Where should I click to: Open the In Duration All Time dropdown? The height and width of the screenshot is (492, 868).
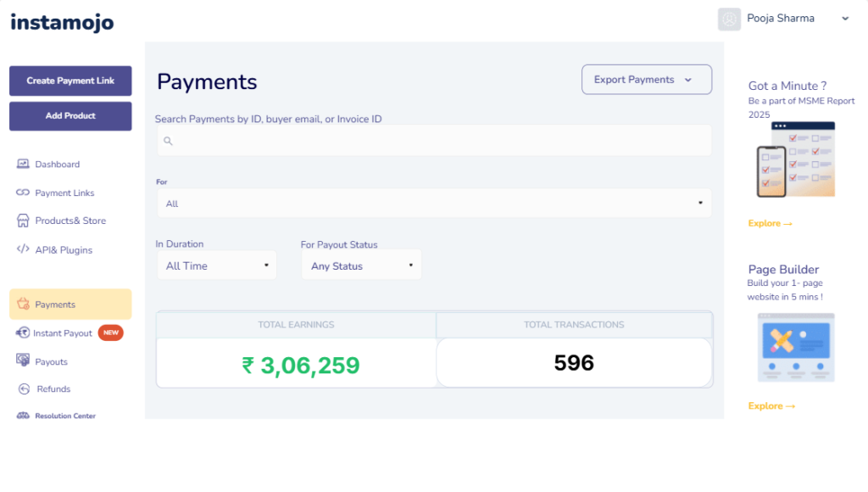(216, 266)
